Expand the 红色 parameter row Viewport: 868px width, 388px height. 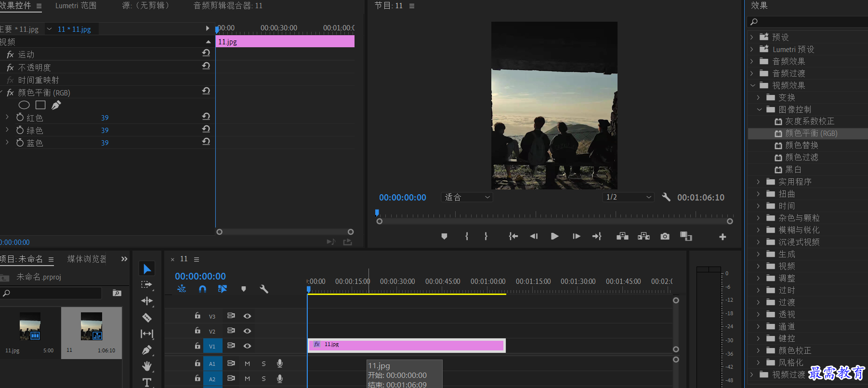click(7, 117)
